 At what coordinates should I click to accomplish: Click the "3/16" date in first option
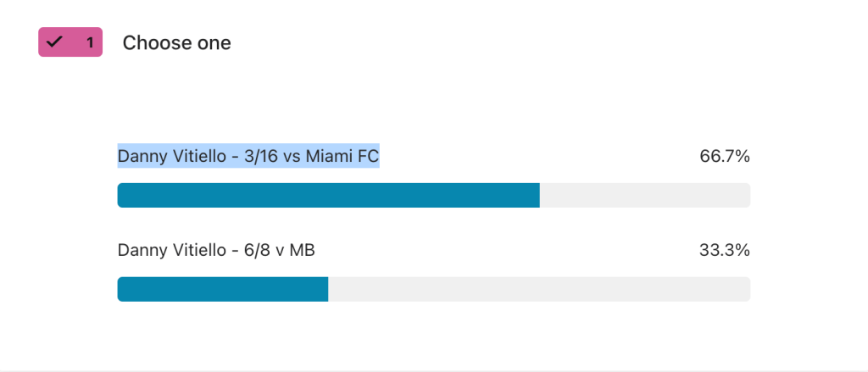pyautogui.click(x=261, y=157)
